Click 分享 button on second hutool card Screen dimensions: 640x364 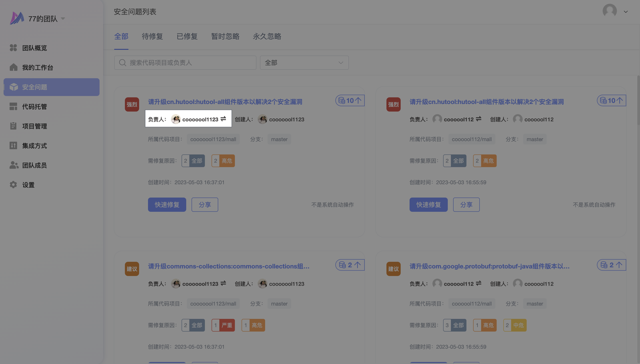tap(466, 204)
